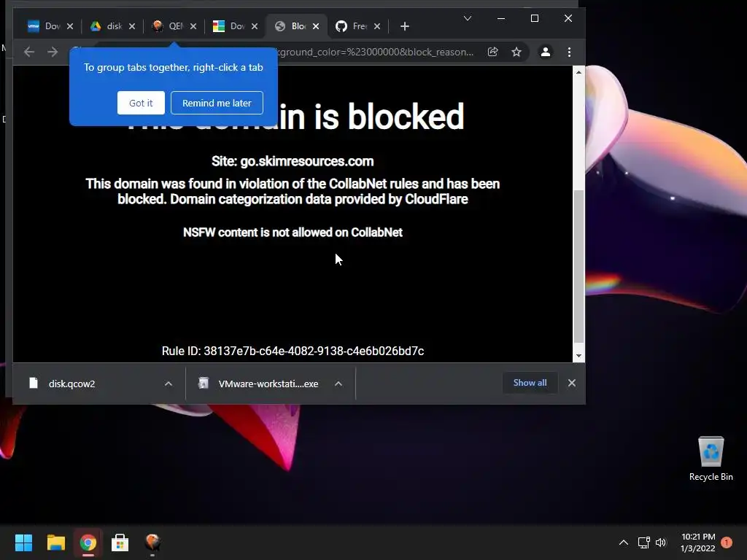Expand options for disk.qcow2 download
Image resolution: width=747 pixels, height=560 pixels.
(169, 384)
